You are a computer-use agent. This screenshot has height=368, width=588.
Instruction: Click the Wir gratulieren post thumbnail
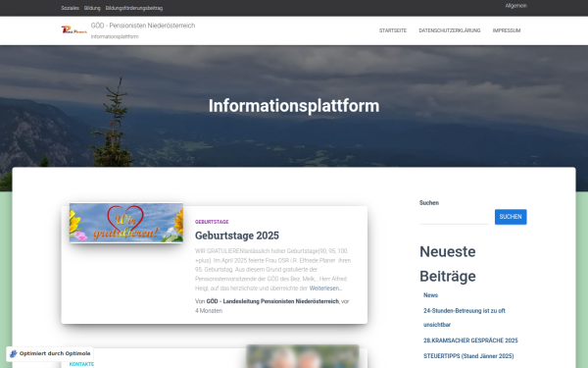(x=126, y=223)
